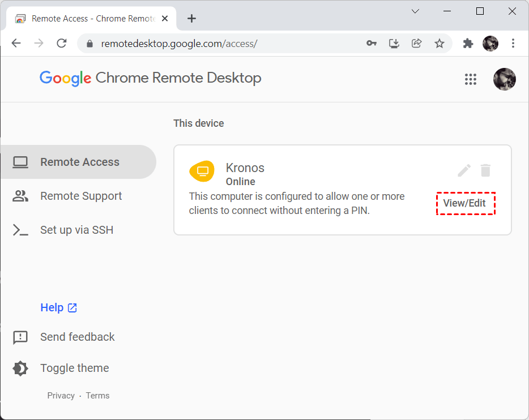Open the Google apps grid
Image resolution: width=529 pixels, height=420 pixels.
click(471, 79)
